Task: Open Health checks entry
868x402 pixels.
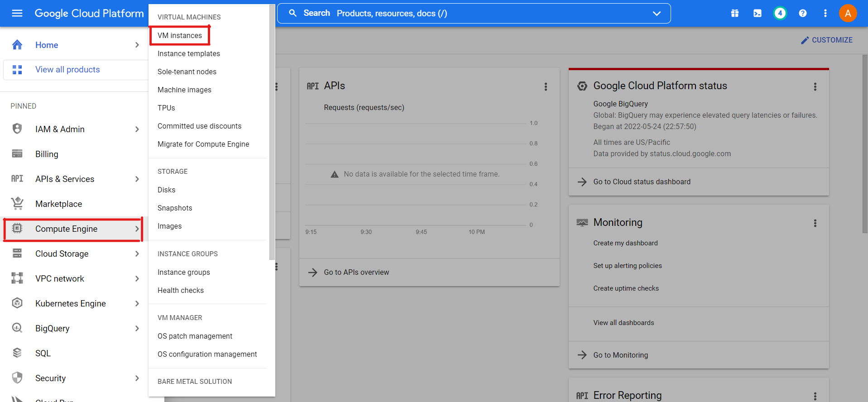Action: coord(181,290)
